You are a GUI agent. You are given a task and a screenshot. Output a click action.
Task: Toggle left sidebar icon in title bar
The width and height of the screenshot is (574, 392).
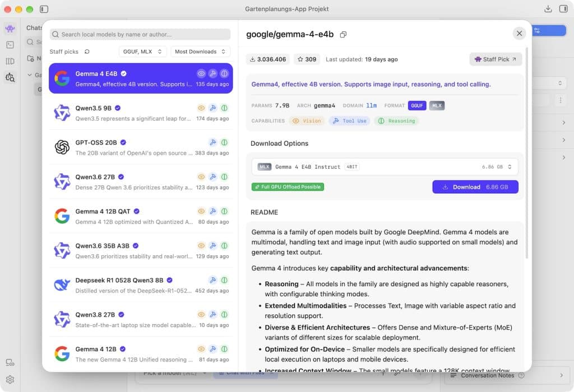[x=44, y=9]
